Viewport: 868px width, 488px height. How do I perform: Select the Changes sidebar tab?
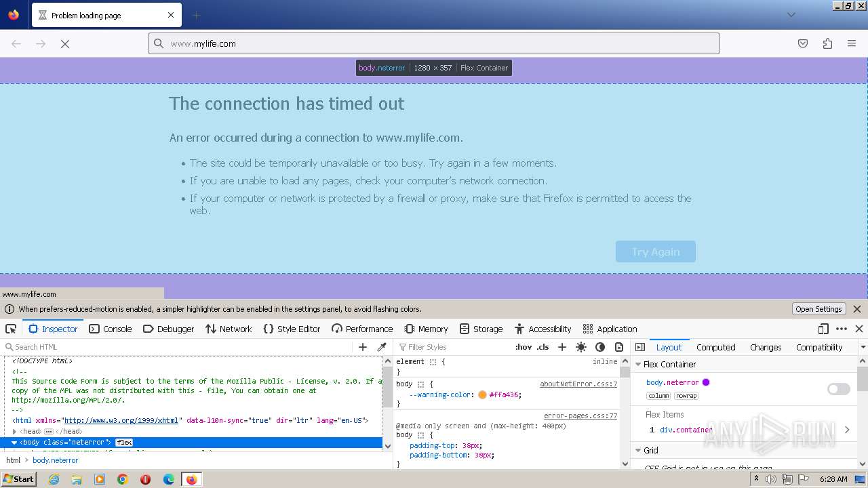[x=766, y=347]
